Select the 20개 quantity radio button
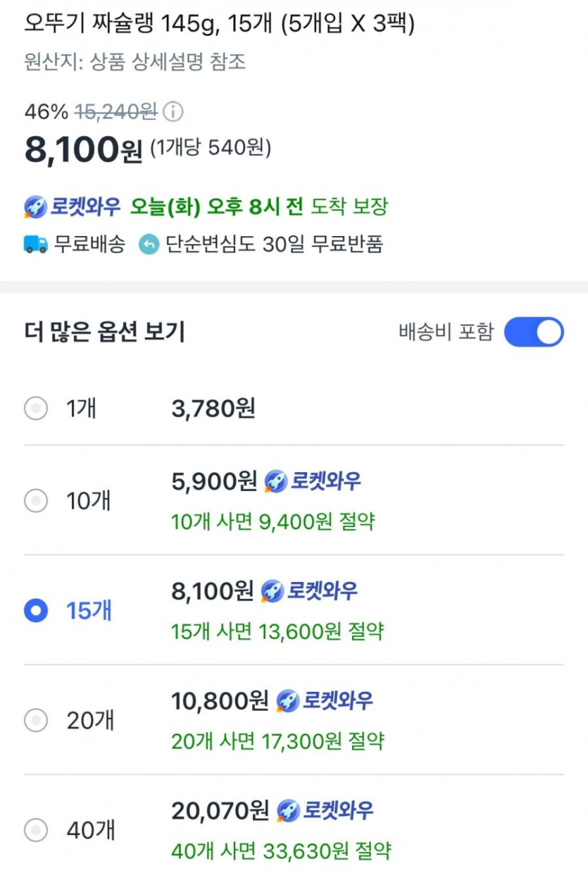Viewport: 588px width, 873px height. 36,721
